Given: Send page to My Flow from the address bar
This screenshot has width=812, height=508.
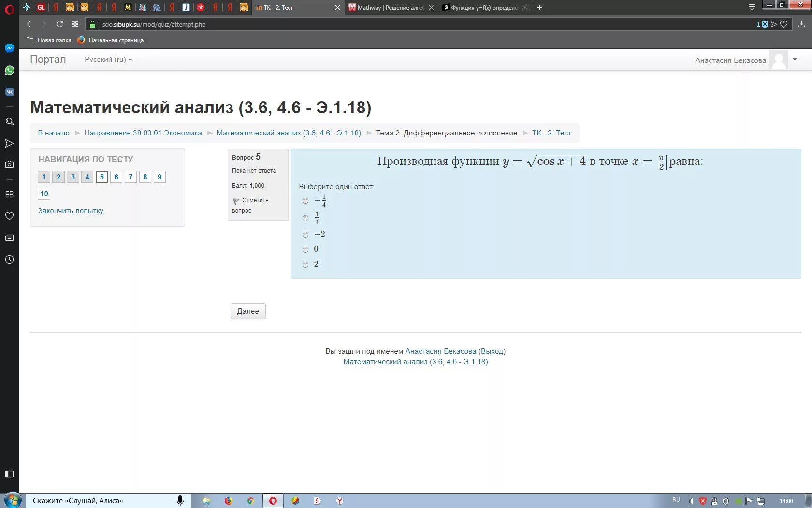Looking at the screenshot, I should click(774, 24).
